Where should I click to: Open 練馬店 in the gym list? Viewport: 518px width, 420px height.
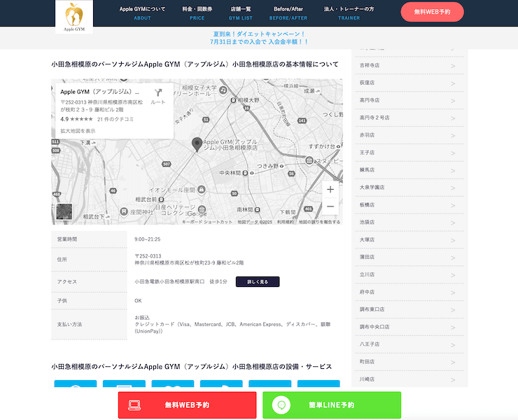409,170
